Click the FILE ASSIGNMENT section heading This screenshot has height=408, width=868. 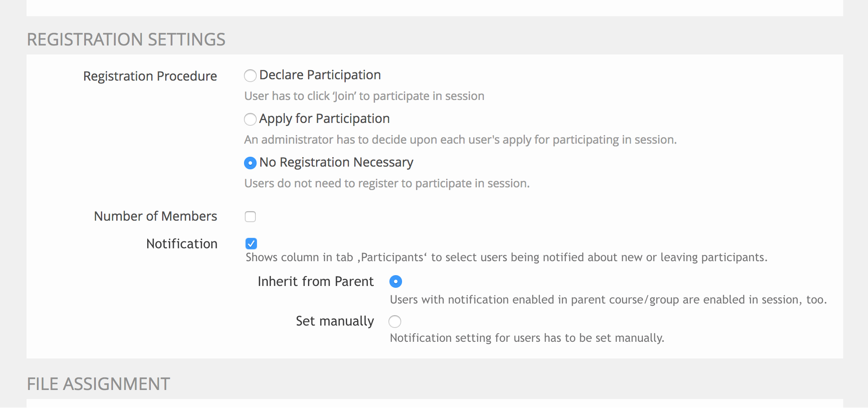(98, 384)
